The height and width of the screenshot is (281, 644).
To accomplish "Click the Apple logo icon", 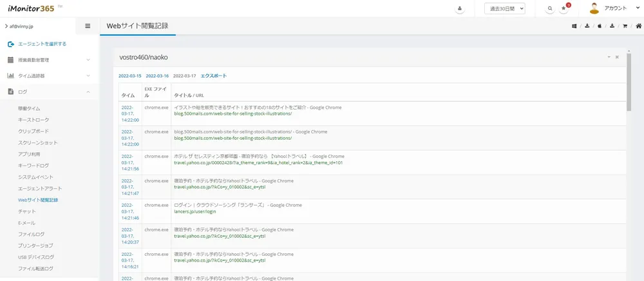I will click(x=600, y=26).
